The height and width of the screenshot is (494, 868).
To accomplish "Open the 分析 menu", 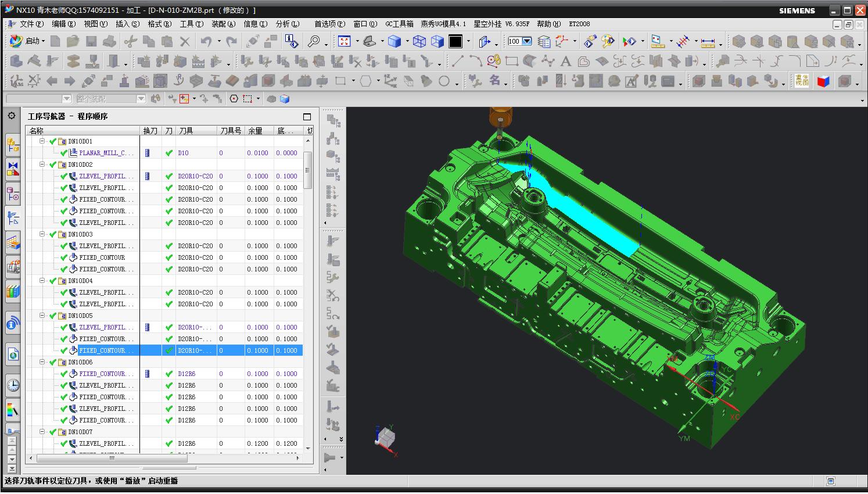I will point(287,24).
